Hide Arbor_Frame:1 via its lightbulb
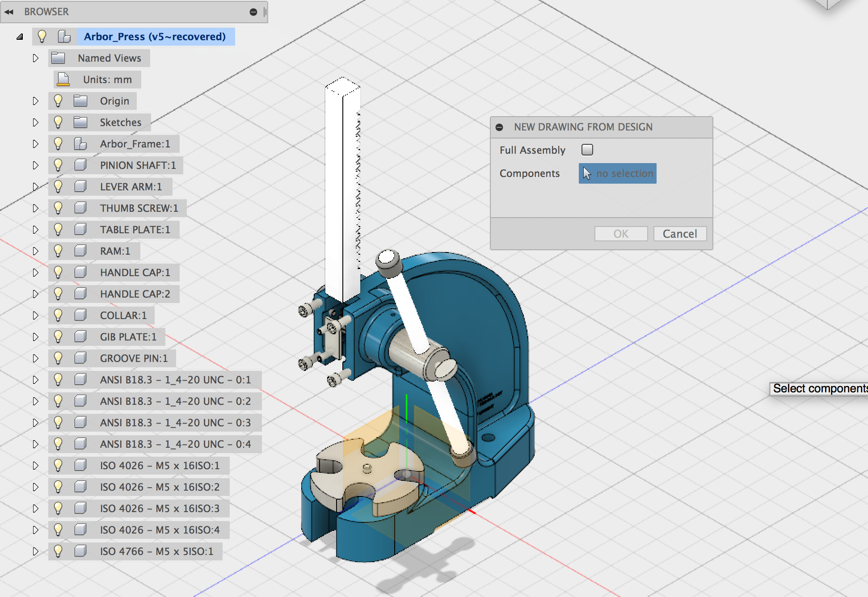Image resolution: width=868 pixels, height=597 pixels. tap(58, 143)
